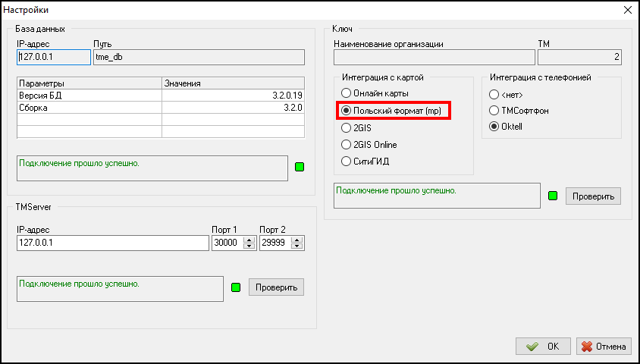
Task: Select the Онлайн карты radio option
Action: pyautogui.click(x=347, y=93)
